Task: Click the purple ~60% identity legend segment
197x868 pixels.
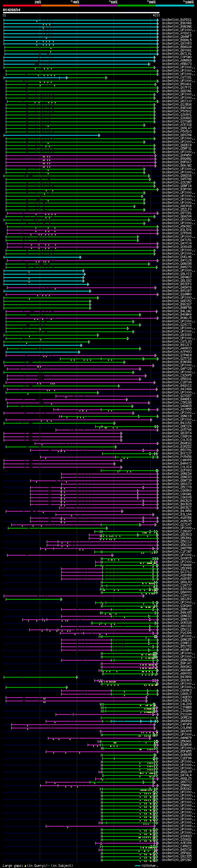Action: pos(99,6)
